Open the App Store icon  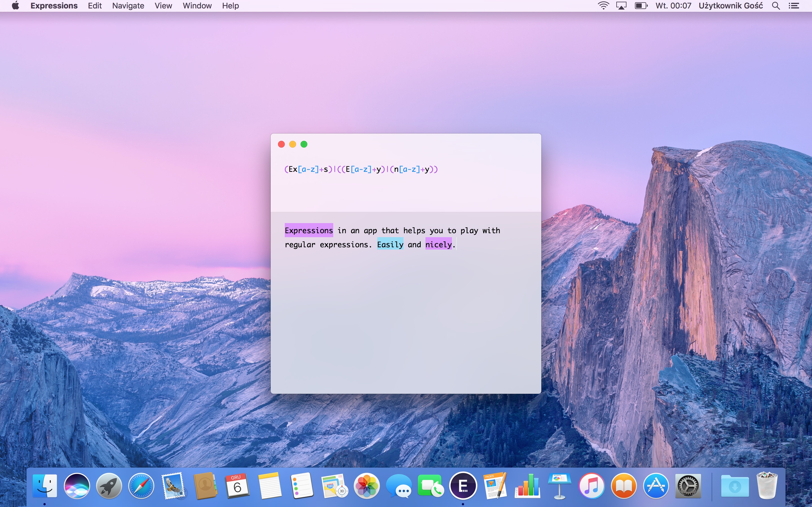click(656, 486)
